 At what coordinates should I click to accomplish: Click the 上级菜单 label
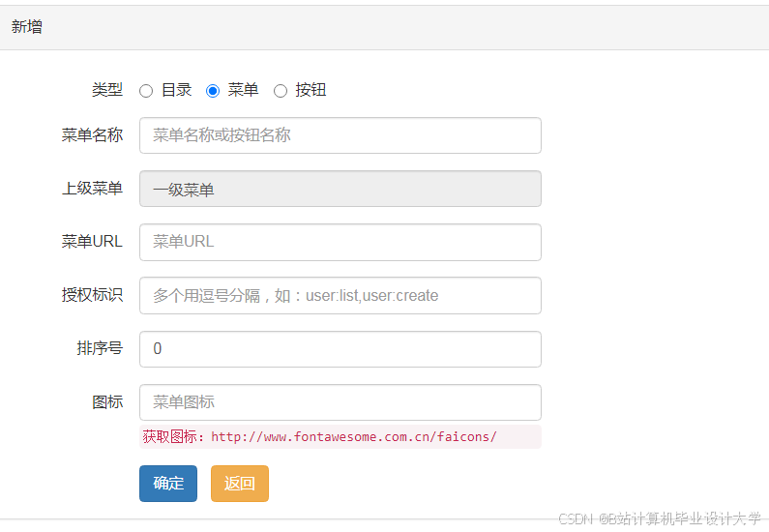[x=92, y=189]
